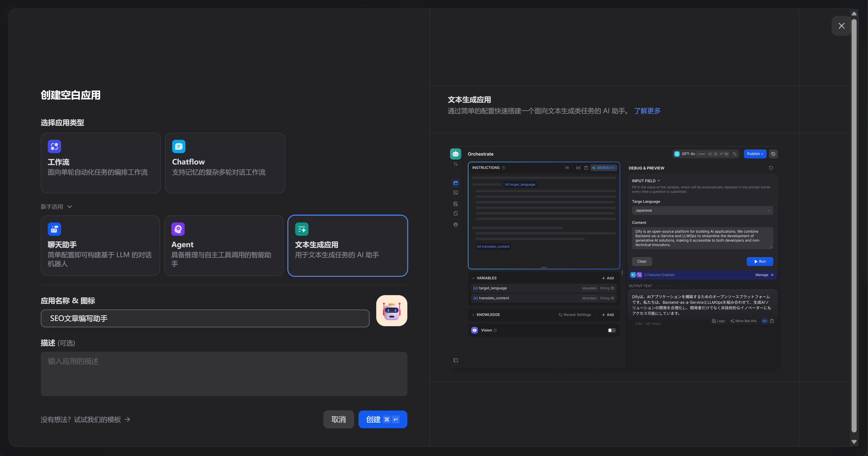Close the create app dialog with X

841,26
